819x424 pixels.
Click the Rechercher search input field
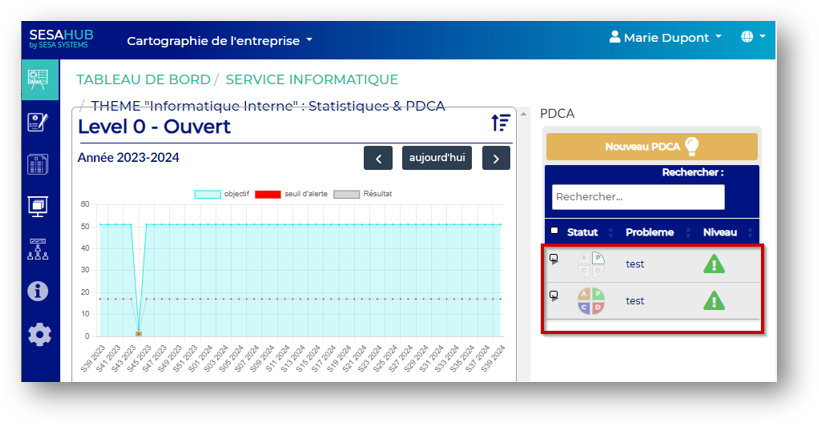(638, 197)
